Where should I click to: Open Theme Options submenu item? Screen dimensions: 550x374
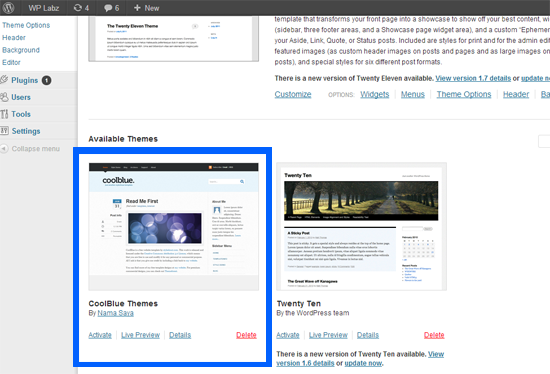26,25
